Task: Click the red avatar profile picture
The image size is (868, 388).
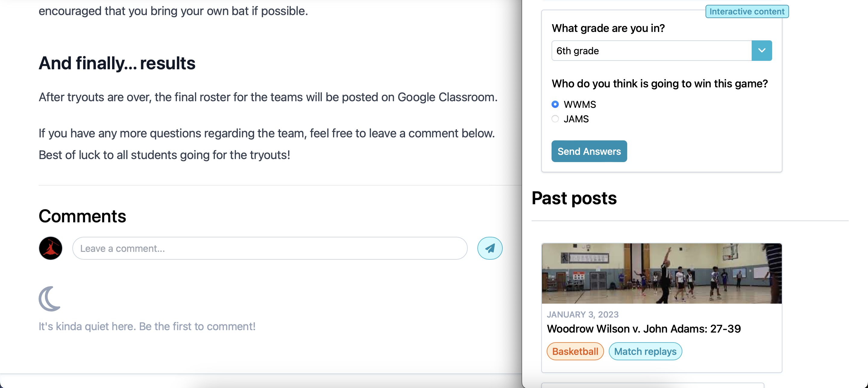Action: tap(51, 248)
